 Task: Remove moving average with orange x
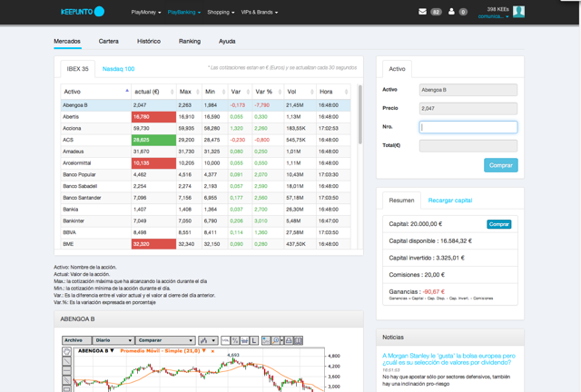pyautogui.click(x=212, y=351)
